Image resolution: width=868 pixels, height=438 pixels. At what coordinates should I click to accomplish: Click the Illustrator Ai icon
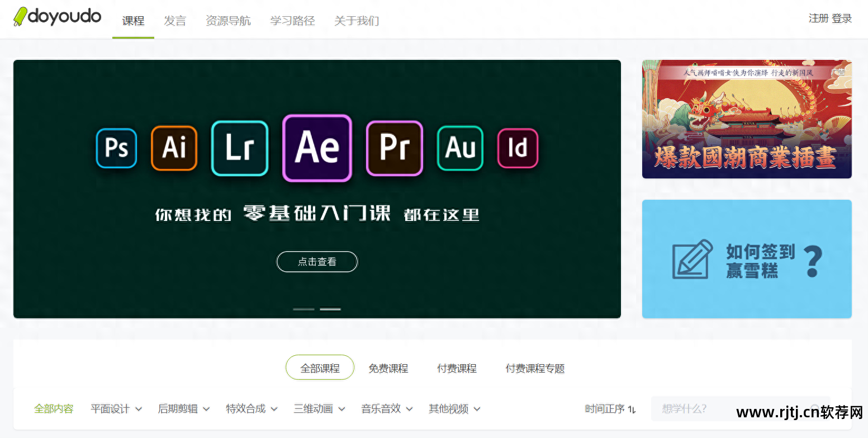pos(174,148)
